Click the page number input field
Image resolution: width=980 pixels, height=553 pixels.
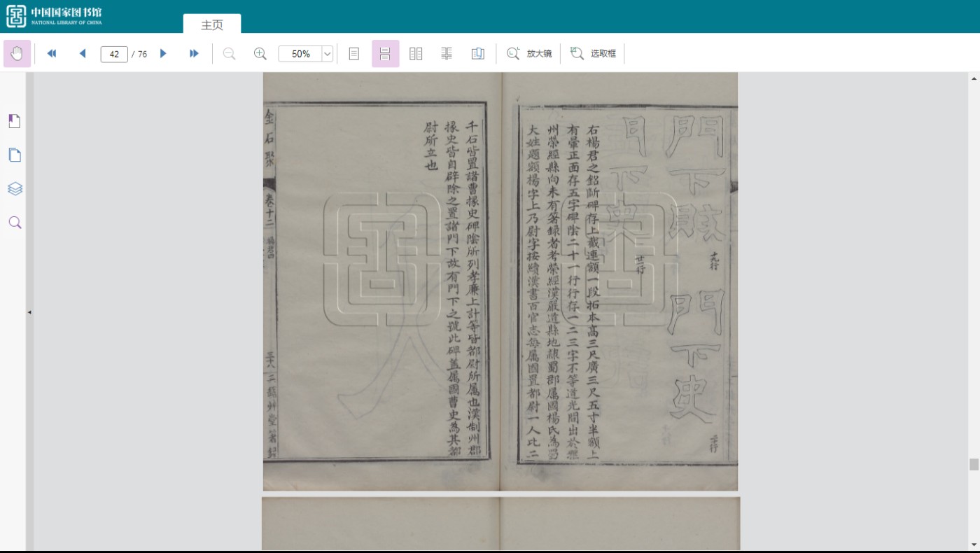(x=114, y=54)
